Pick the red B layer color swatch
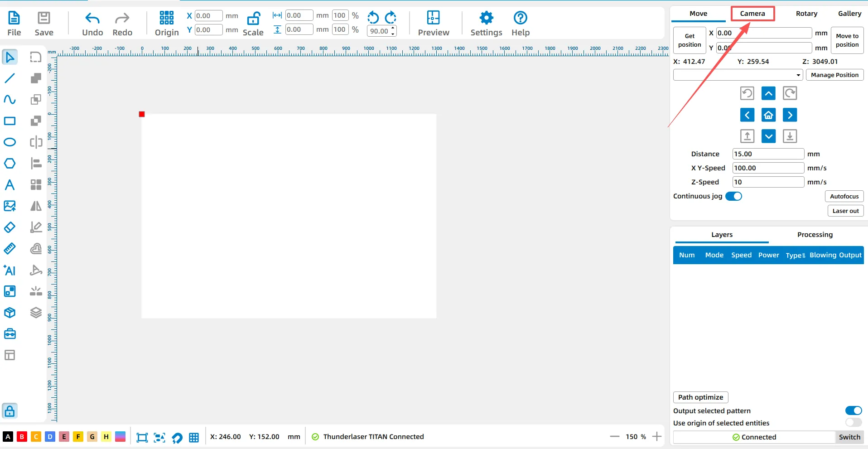 [x=22, y=437]
